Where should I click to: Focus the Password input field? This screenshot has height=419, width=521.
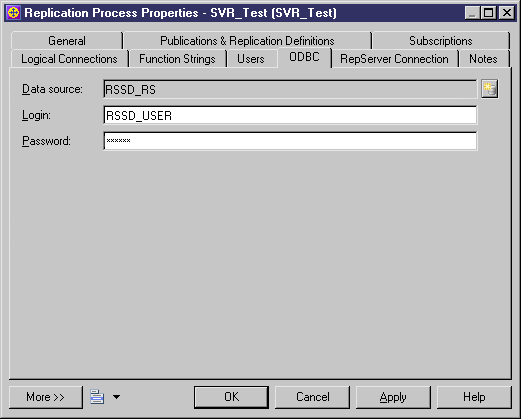(290, 141)
